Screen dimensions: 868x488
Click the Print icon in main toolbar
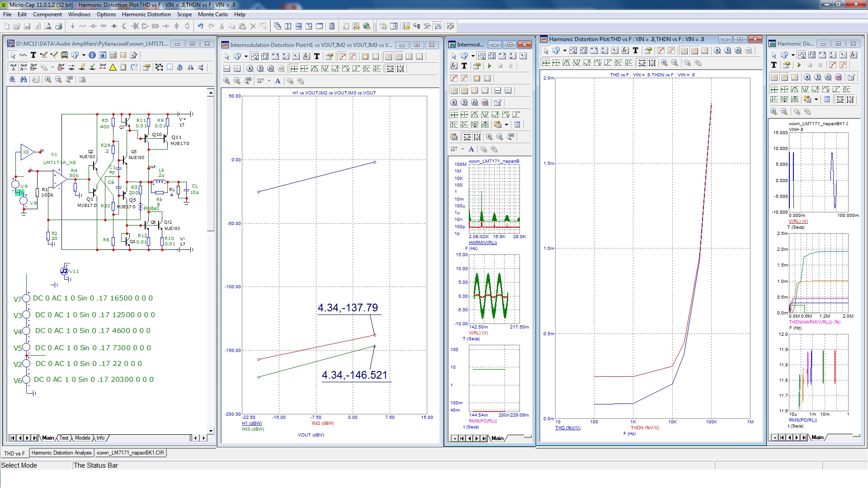[x=58, y=26]
